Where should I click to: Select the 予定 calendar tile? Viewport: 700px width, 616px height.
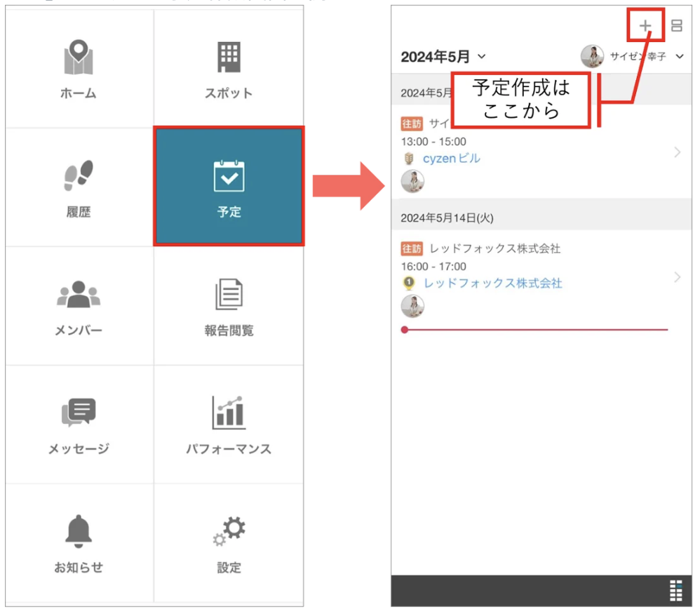coord(229,187)
